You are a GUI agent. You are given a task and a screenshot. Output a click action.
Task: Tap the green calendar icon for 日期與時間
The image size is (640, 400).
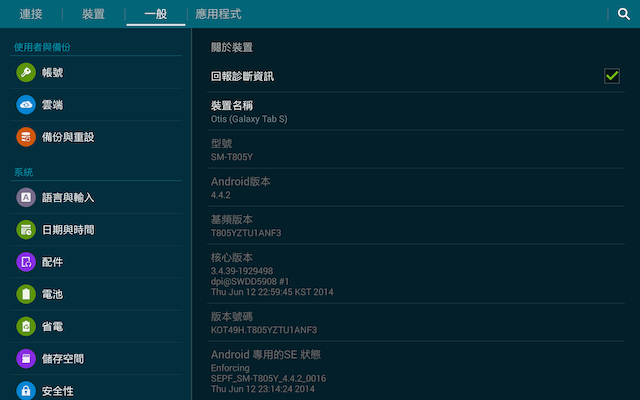pyautogui.click(x=26, y=230)
